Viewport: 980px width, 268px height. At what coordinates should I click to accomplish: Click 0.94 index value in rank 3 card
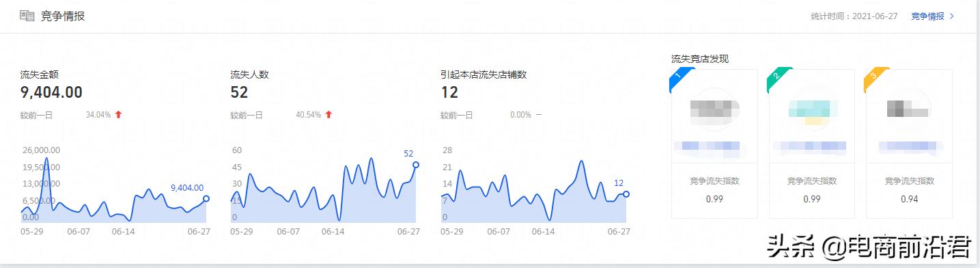point(909,199)
